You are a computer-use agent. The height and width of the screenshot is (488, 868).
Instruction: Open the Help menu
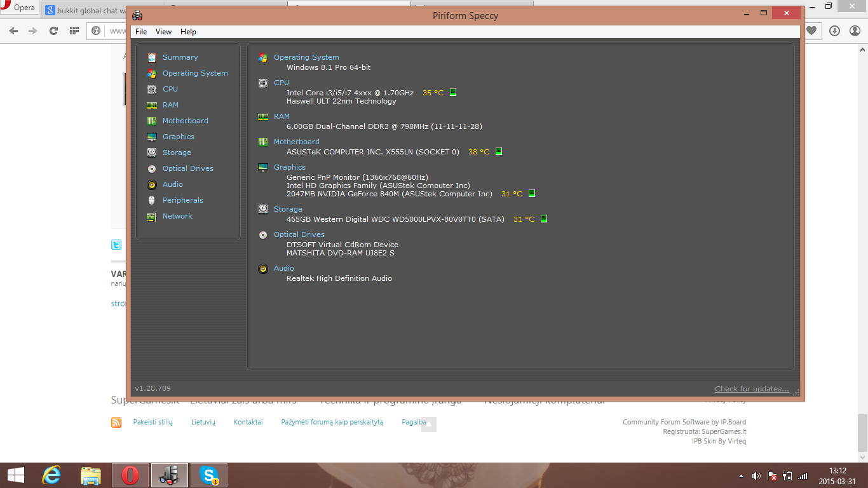click(x=188, y=32)
